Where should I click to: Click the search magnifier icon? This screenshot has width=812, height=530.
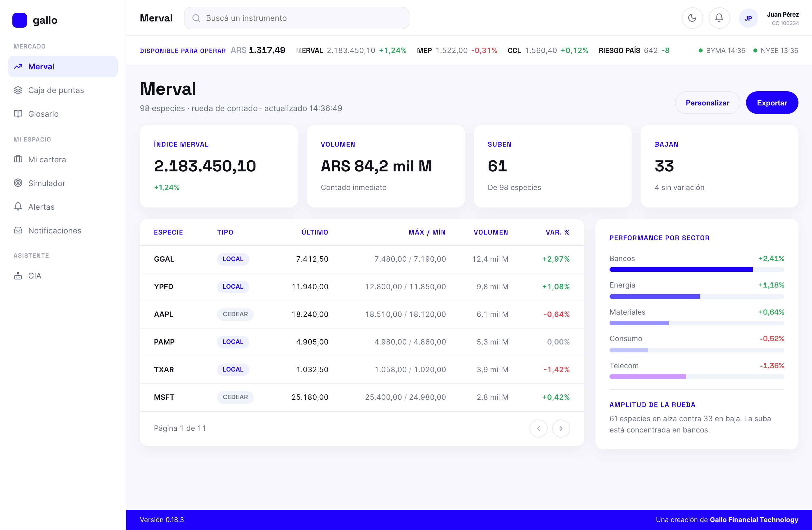196,18
